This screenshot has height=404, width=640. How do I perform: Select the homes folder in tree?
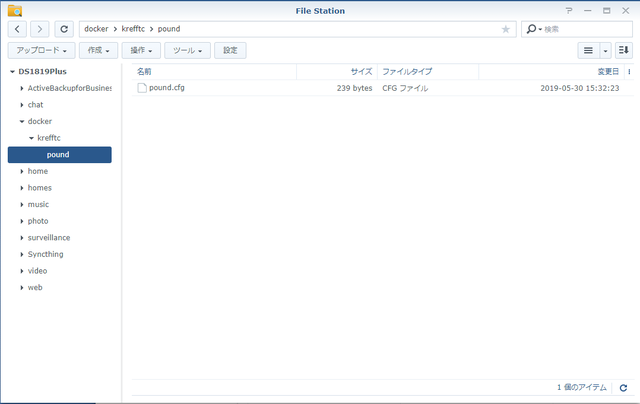tap(40, 188)
